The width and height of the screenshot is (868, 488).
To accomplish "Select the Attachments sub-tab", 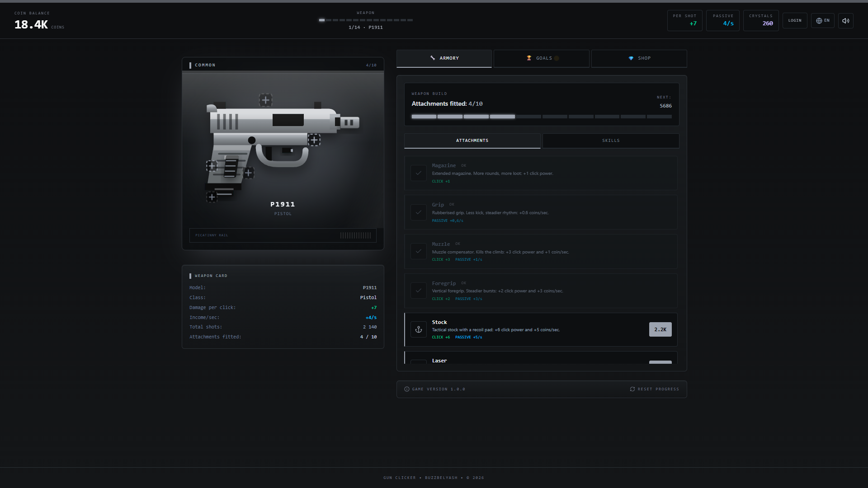I will 472,141.
